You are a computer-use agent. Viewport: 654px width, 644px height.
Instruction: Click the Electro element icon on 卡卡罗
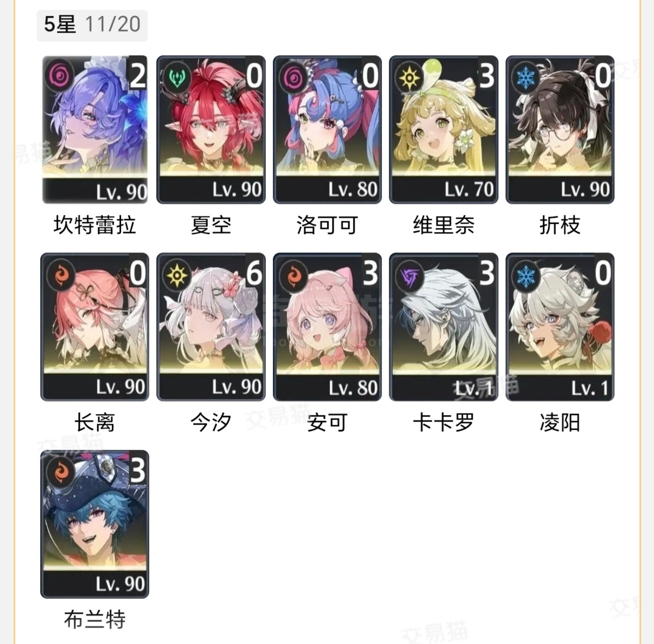(410, 275)
